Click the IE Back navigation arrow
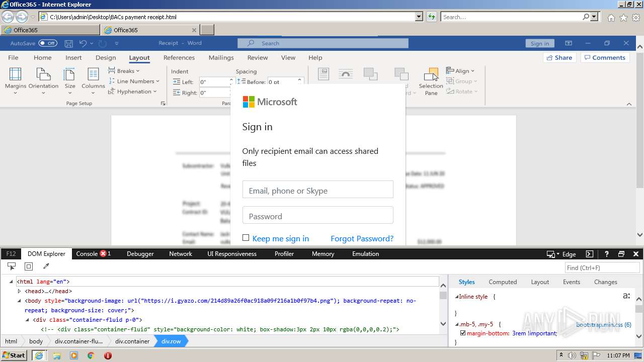The height and width of the screenshot is (362, 644). pyautogui.click(x=8, y=17)
